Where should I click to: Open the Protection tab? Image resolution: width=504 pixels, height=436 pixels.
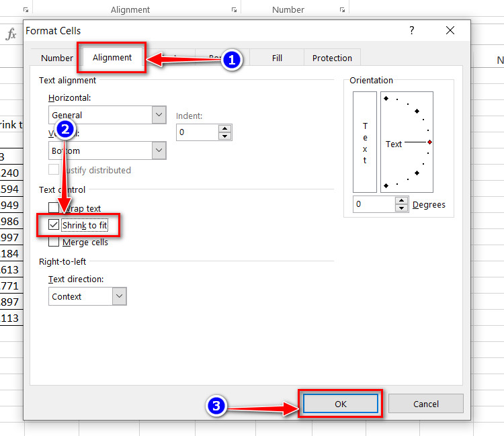pos(332,58)
